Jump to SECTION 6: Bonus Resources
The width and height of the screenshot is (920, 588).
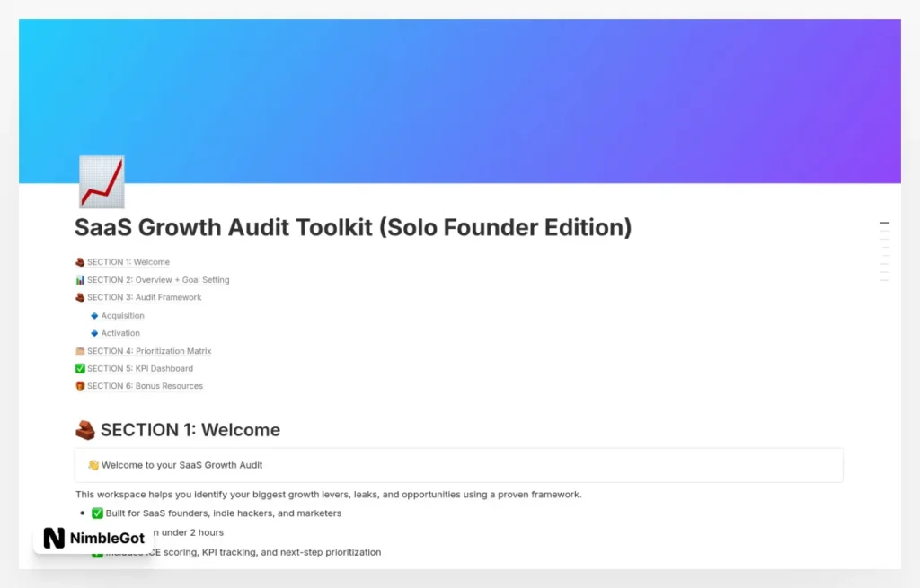click(145, 386)
